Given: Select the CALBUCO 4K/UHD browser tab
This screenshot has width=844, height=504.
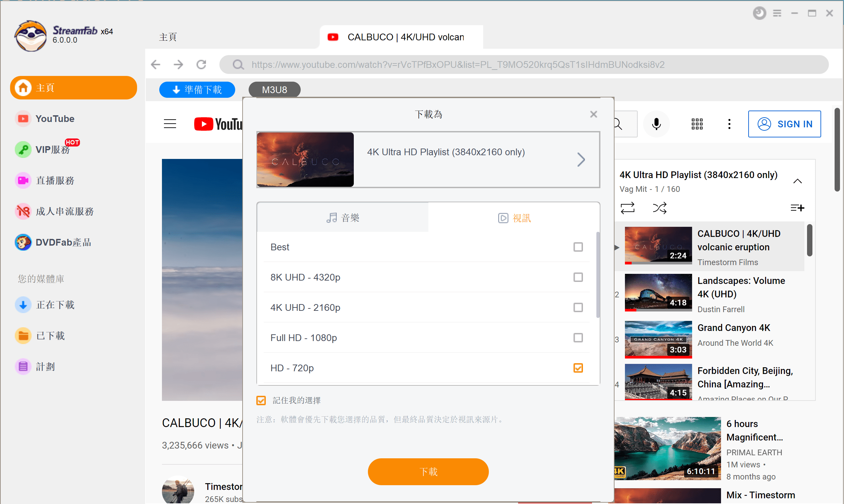Looking at the screenshot, I should coord(401,37).
